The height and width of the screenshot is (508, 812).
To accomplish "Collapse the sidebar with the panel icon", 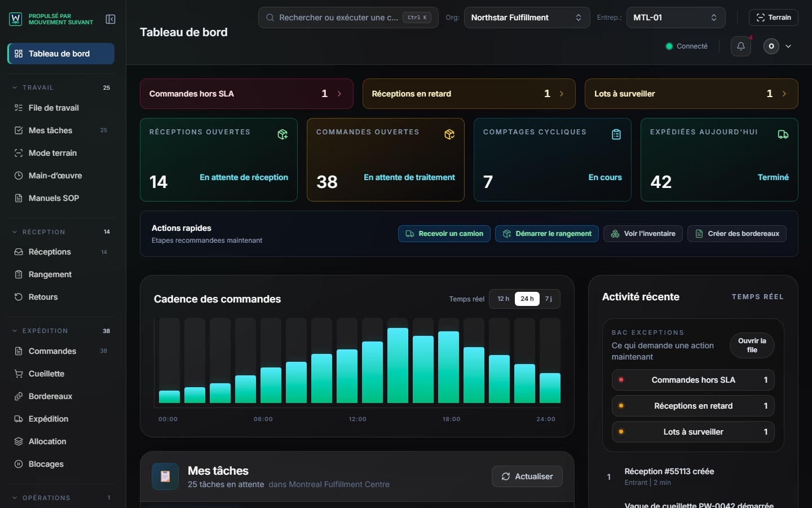I will [x=111, y=19].
